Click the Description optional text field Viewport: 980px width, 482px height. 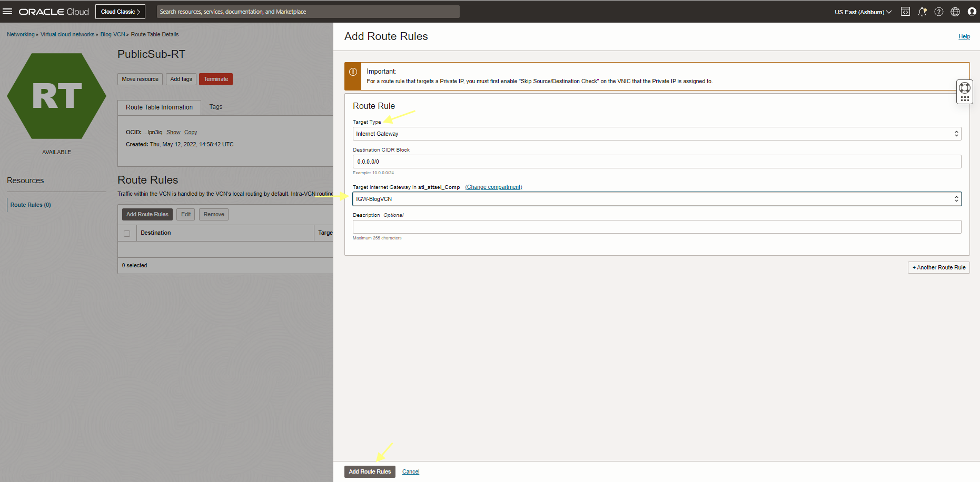tap(657, 227)
